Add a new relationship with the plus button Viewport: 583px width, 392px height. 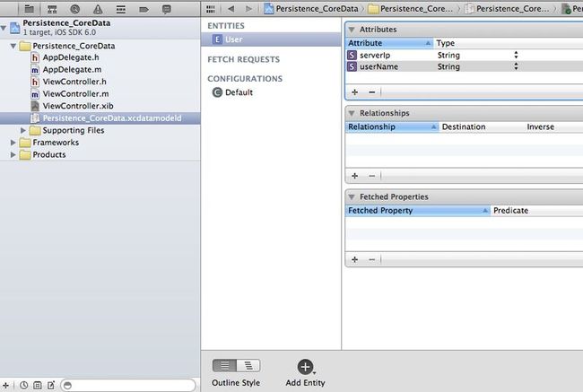click(354, 176)
